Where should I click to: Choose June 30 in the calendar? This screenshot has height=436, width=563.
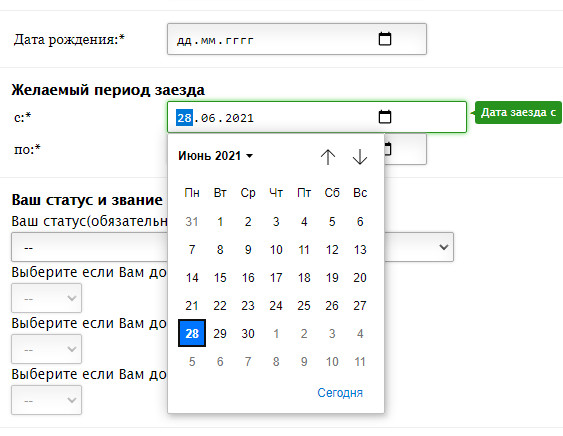point(248,333)
